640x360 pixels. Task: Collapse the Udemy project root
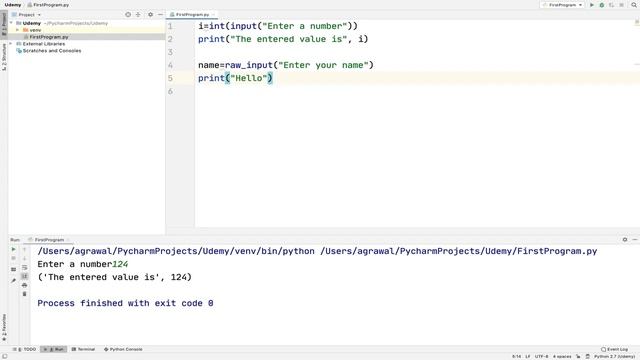[11, 23]
